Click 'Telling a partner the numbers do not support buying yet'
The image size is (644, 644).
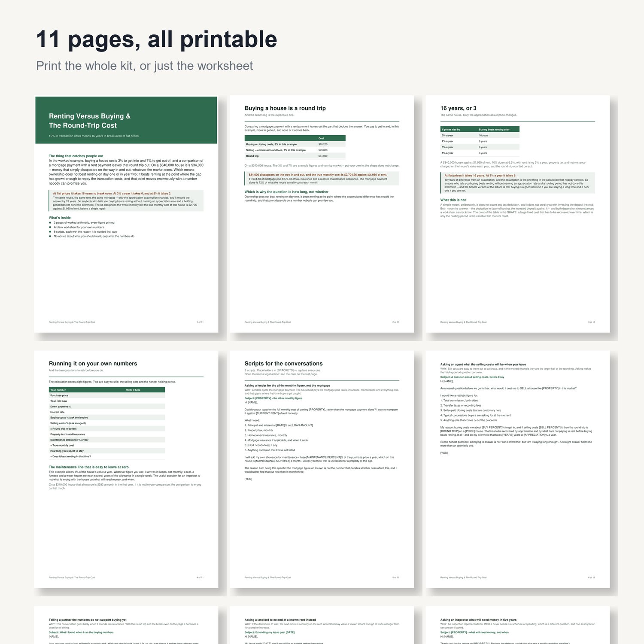tap(88, 620)
